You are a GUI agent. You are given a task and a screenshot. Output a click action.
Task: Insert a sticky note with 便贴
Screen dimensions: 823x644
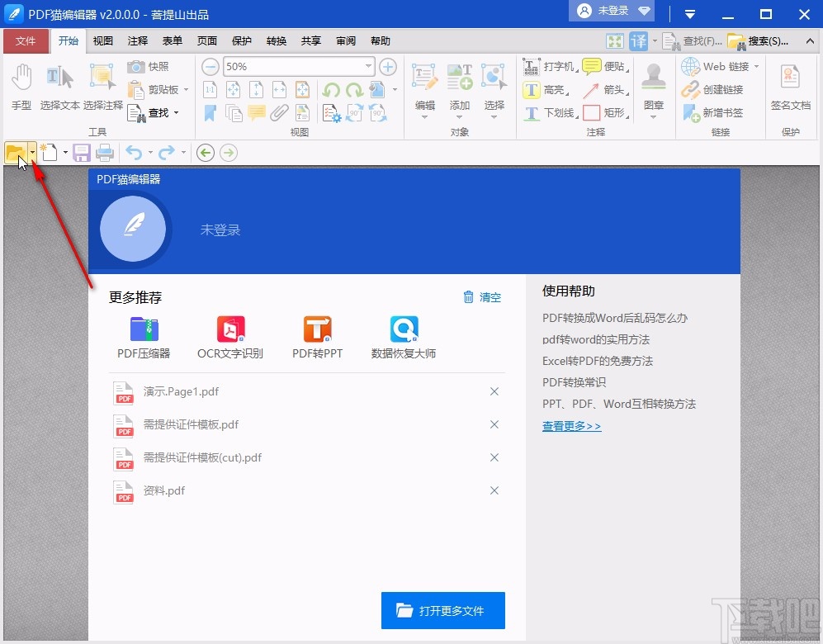pos(606,67)
